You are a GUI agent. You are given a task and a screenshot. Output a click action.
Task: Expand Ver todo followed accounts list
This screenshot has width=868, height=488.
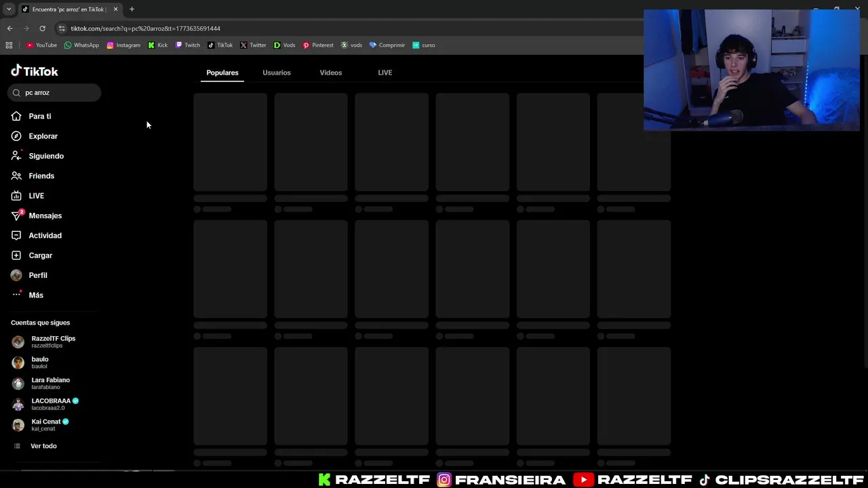pyautogui.click(x=35, y=446)
